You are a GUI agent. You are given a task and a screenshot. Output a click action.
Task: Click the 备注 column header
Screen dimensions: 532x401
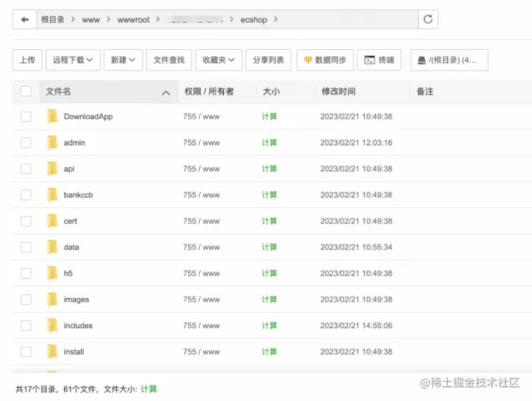(425, 91)
